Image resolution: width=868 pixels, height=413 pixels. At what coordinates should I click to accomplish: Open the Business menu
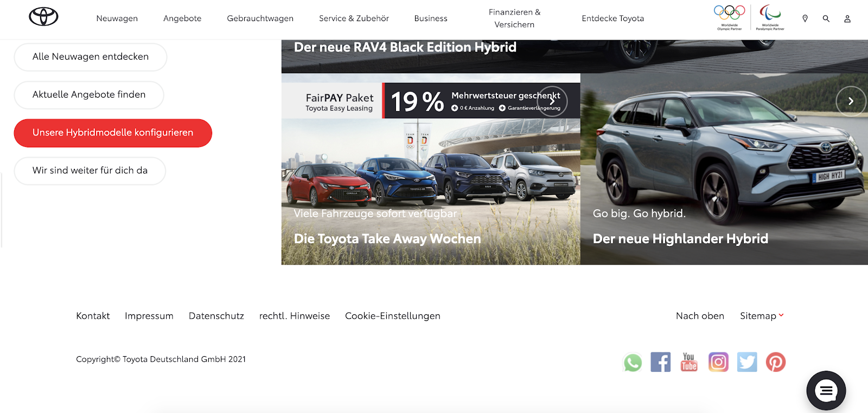click(x=431, y=18)
